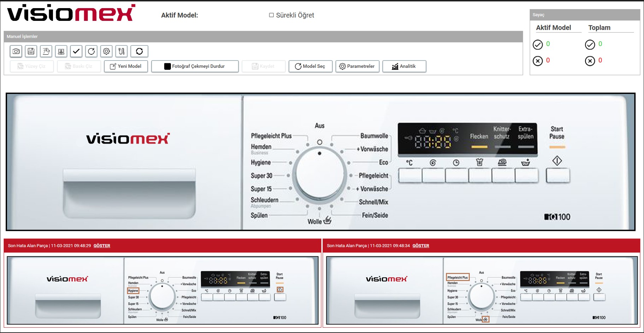Click the Sayaç panel header

585,15
